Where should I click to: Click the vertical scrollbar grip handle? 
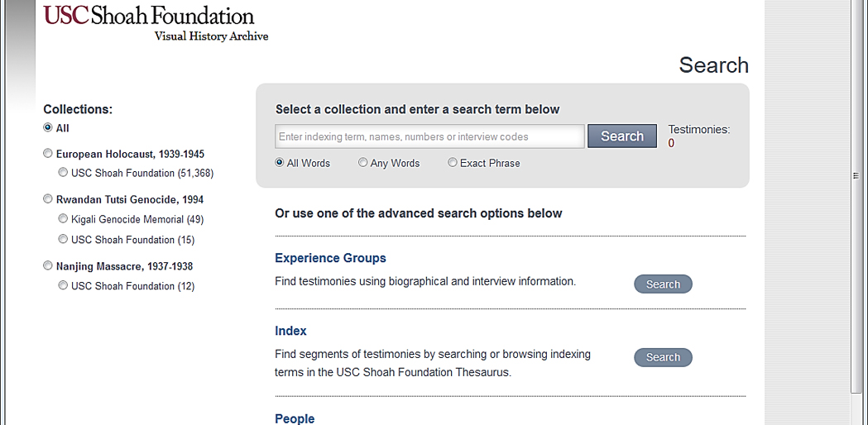(x=856, y=176)
